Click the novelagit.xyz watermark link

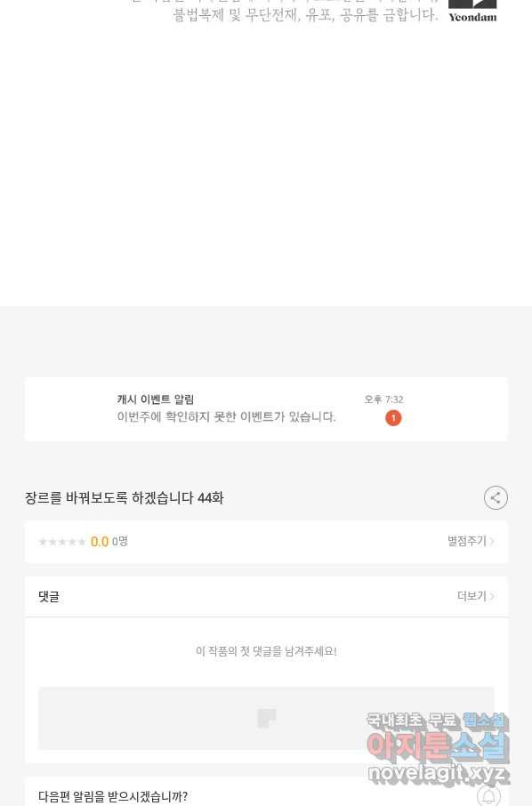(x=438, y=772)
